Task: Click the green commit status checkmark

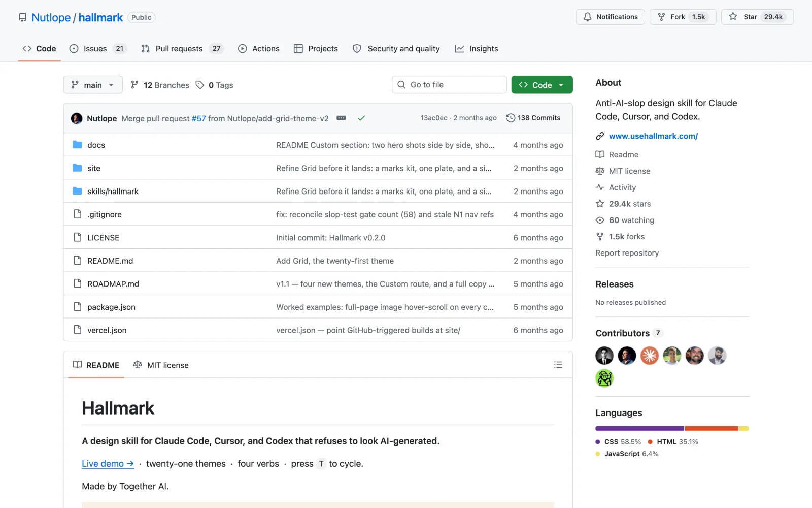Action: pos(361,118)
